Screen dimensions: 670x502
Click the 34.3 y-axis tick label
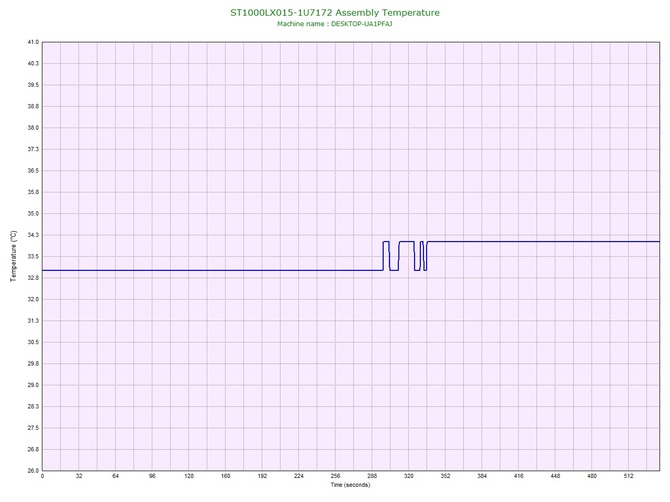click(x=33, y=235)
